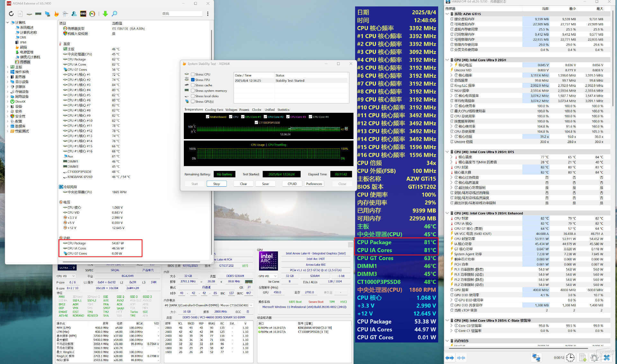Click the HWiNFO sensor list vertical scrollbar
Image resolution: width=617 pixels, height=364 pixels.
613,58
